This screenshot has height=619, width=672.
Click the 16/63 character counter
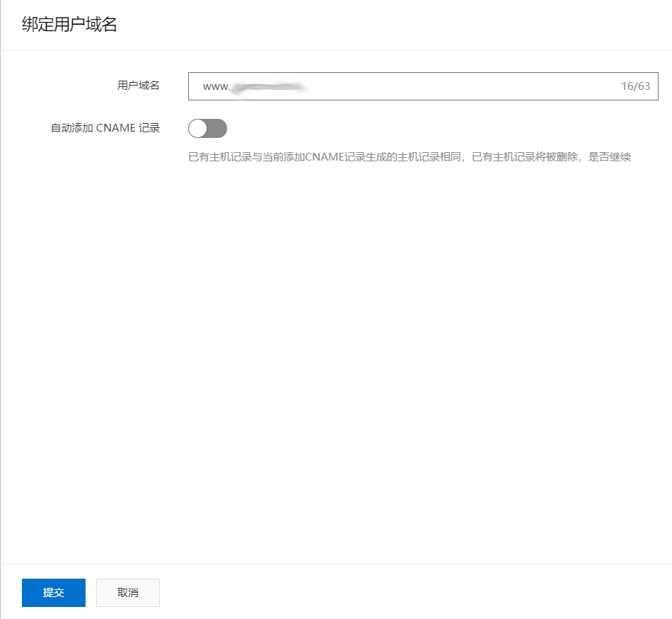pyautogui.click(x=635, y=86)
